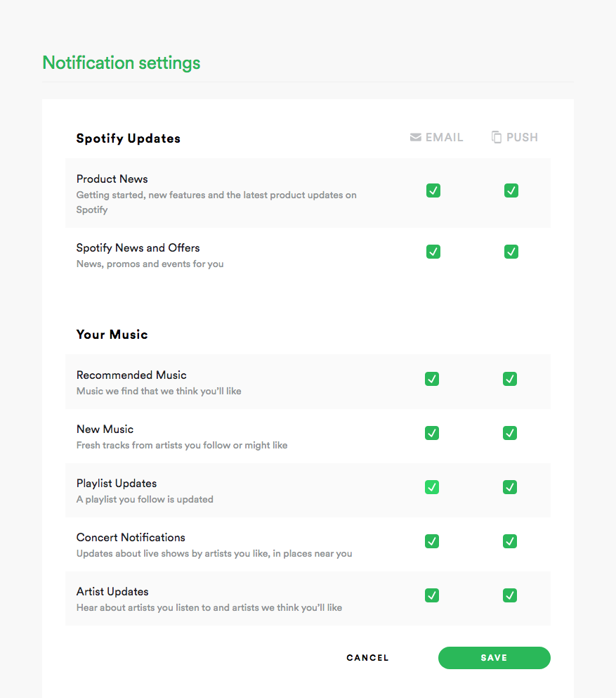Click the Email envelope column icon
Viewport: 616px width, 698px height.
(x=416, y=137)
